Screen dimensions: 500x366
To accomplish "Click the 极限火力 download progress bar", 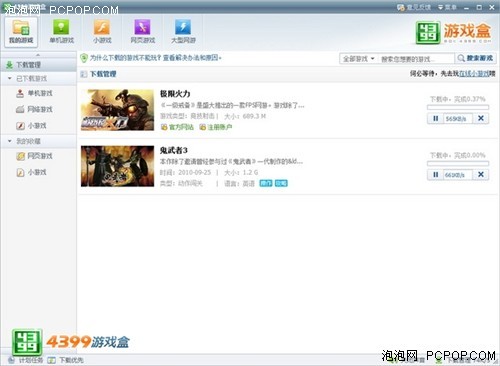I will point(458,107).
